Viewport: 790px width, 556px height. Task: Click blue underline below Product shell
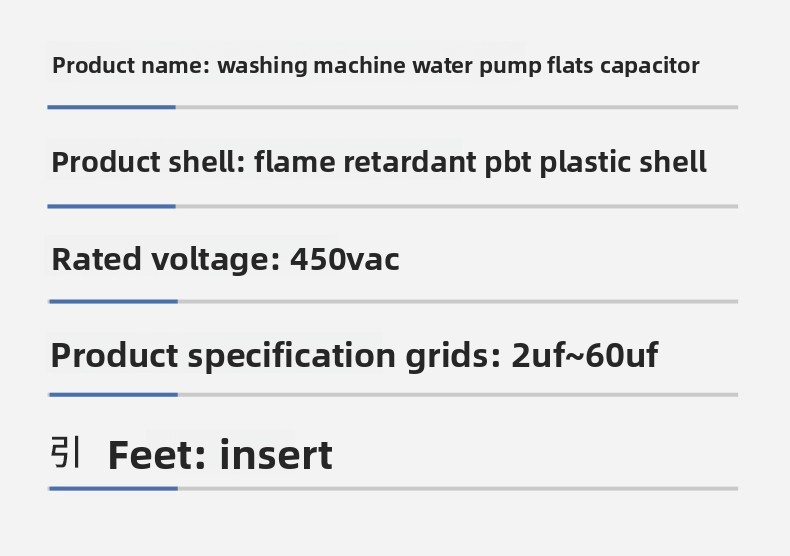(111, 206)
